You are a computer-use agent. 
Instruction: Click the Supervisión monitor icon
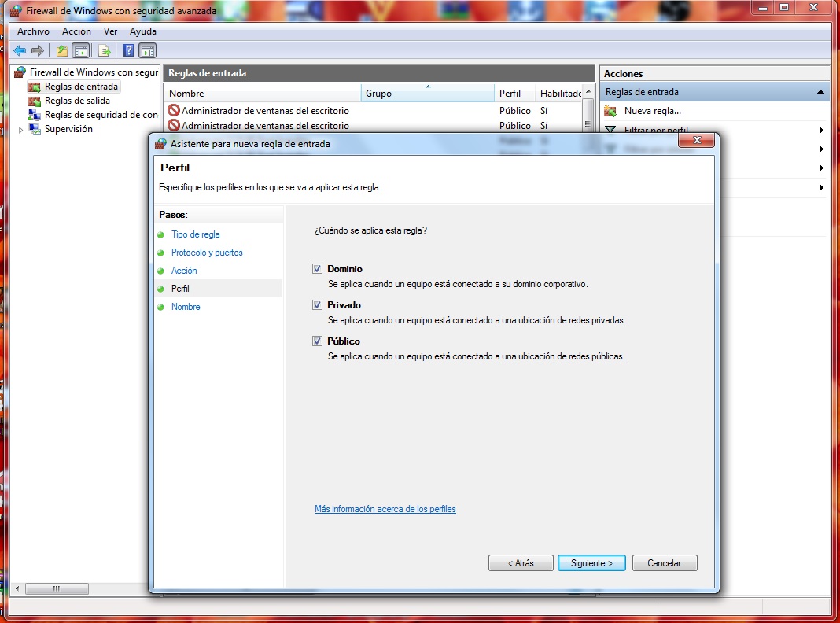coord(35,129)
